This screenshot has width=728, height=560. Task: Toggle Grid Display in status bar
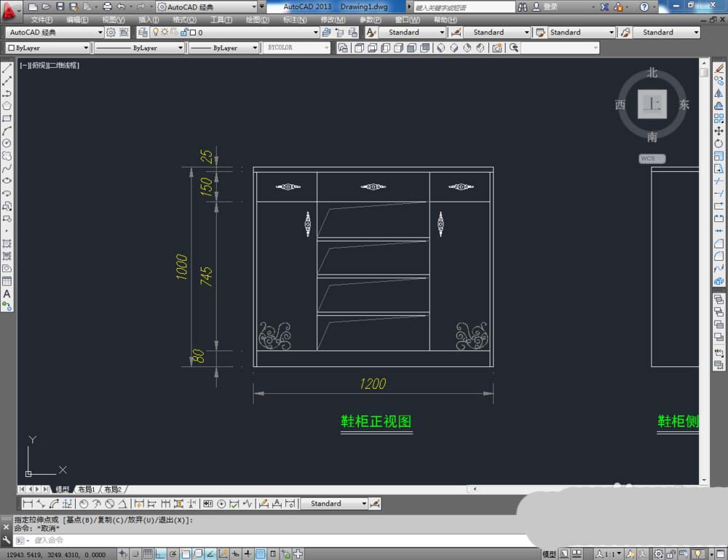pos(148,553)
